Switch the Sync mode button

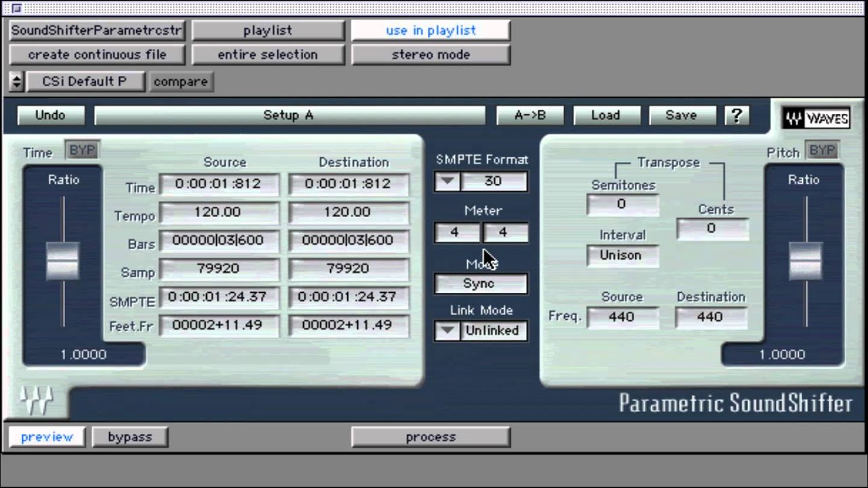tap(481, 284)
